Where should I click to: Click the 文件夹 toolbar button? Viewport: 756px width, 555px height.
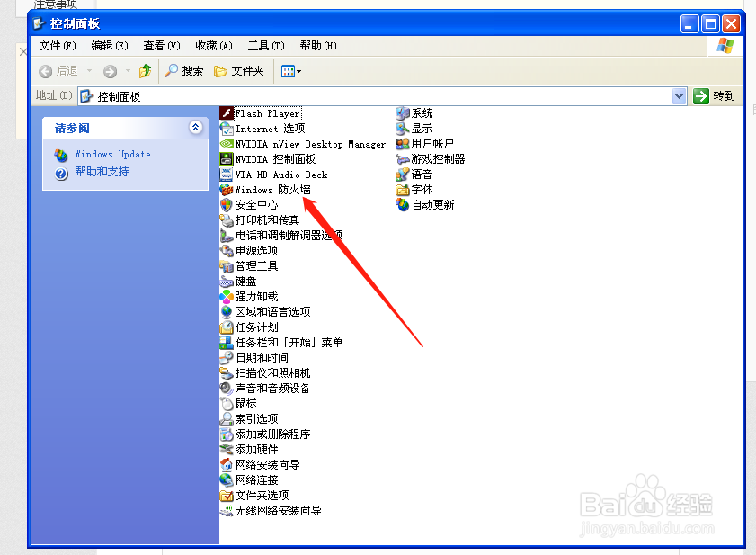pyautogui.click(x=240, y=70)
